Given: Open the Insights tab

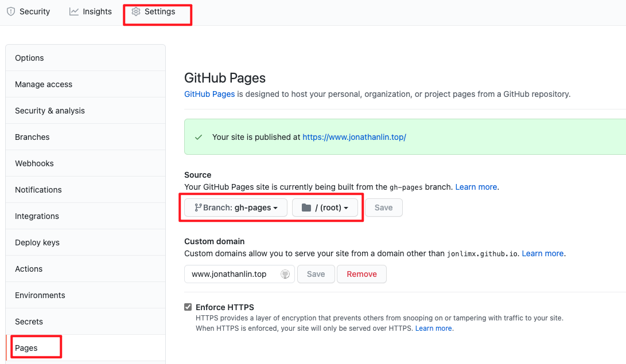Looking at the screenshot, I should [x=91, y=11].
